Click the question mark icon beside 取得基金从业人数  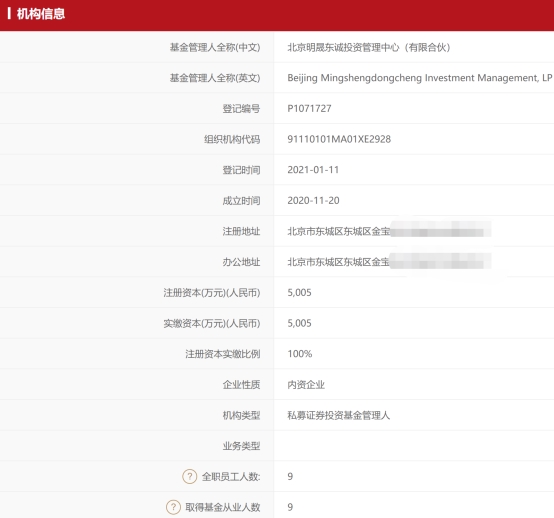point(173,507)
